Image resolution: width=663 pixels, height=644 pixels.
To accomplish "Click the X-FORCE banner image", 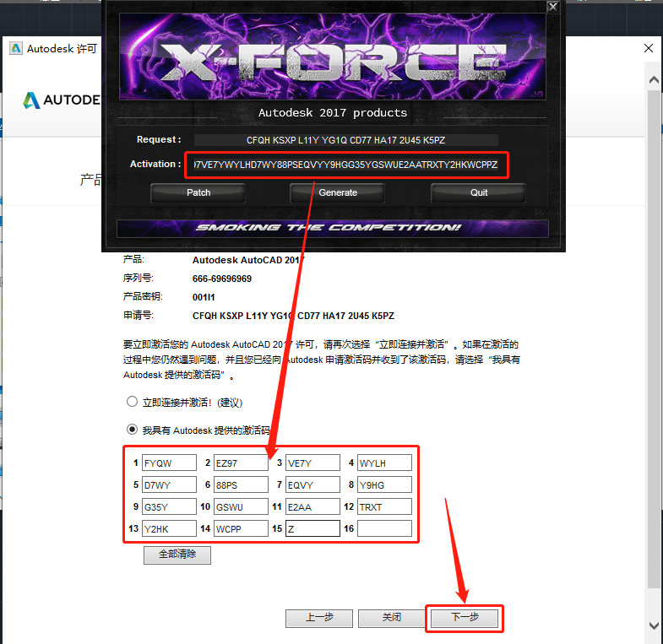I will pyautogui.click(x=333, y=57).
